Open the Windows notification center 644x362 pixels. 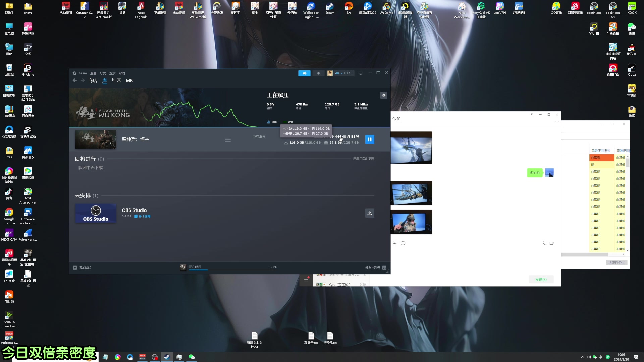coord(636,357)
